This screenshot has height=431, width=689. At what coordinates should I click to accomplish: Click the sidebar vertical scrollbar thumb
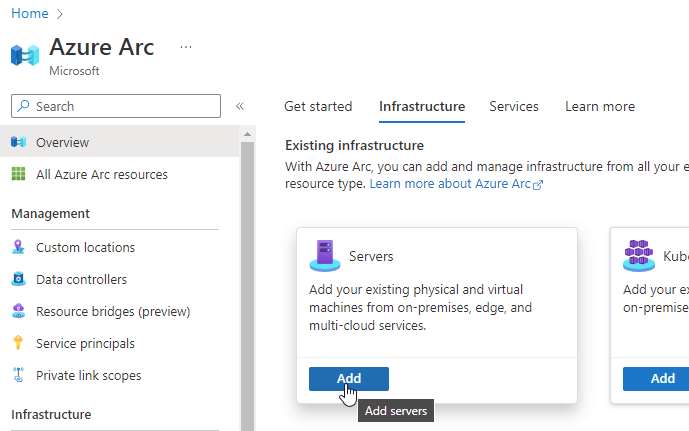247,286
